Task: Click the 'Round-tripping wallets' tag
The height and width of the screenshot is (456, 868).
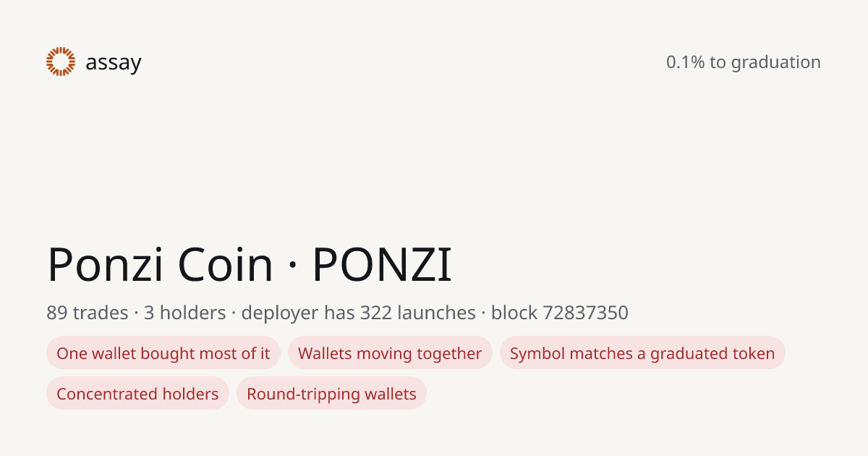Action: pos(331,394)
